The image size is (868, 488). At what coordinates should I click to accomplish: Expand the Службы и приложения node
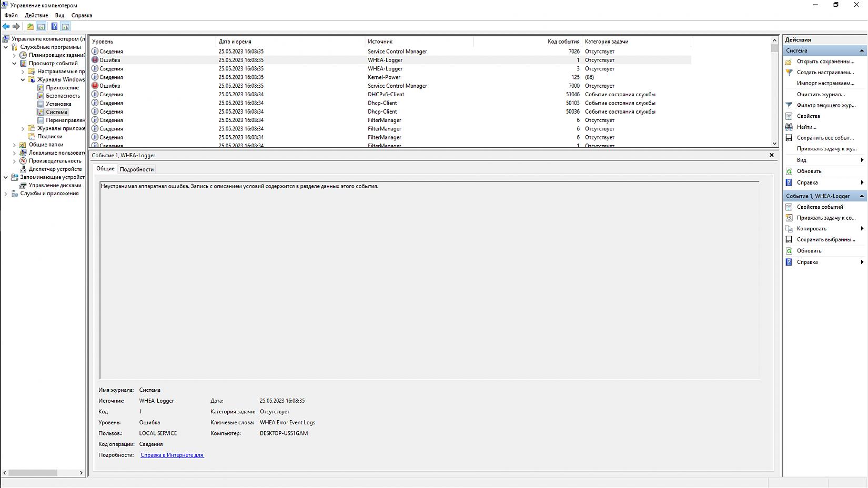pyautogui.click(x=6, y=194)
